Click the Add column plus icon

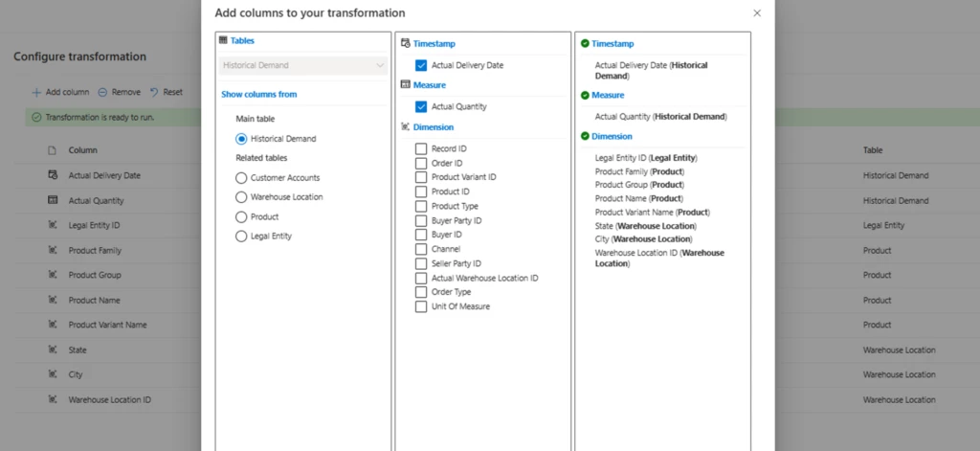pyautogui.click(x=36, y=92)
